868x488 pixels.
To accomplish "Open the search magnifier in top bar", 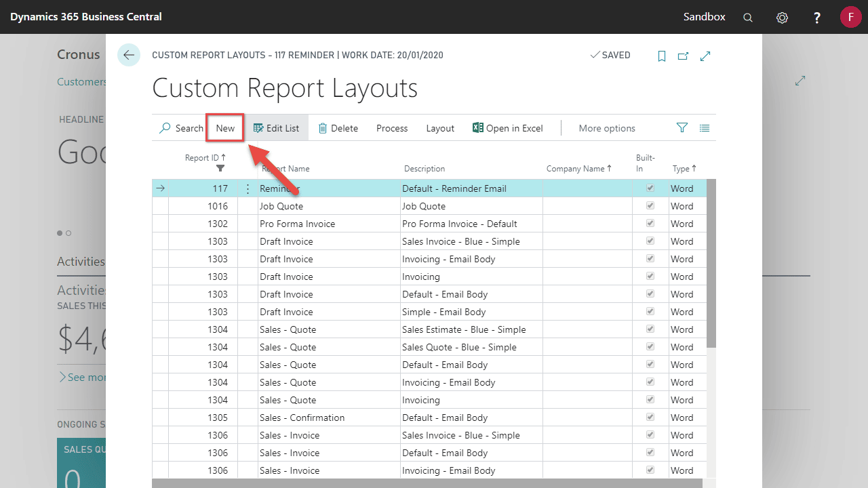I will pyautogui.click(x=748, y=18).
